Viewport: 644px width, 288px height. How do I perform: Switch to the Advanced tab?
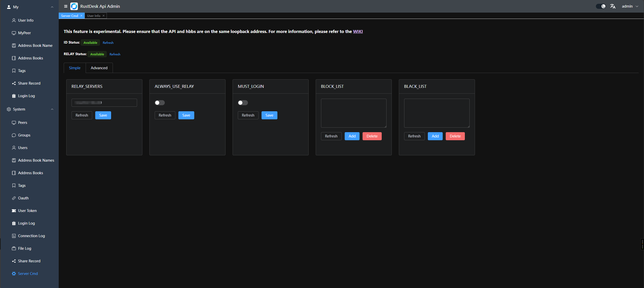point(99,68)
